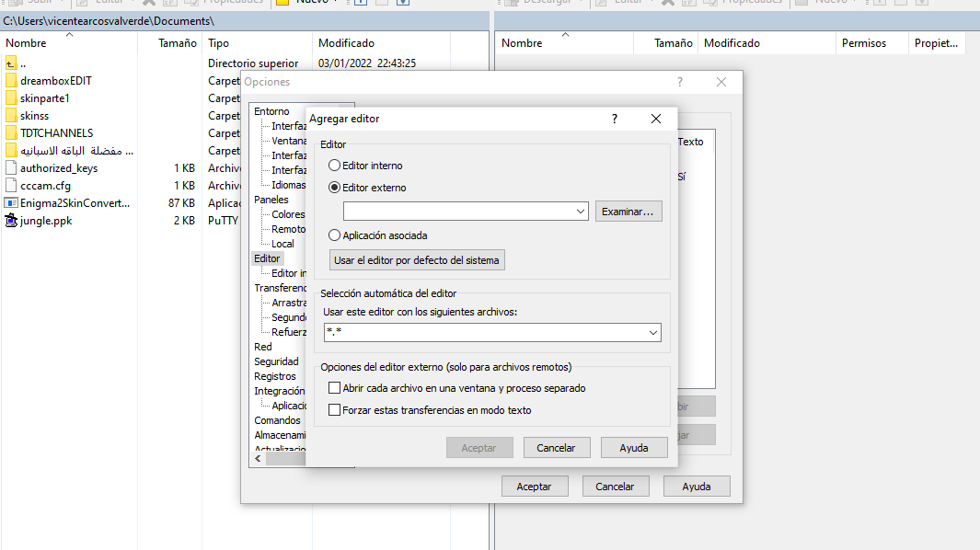Enable opening each file in a separate window
Image resolution: width=980 pixels, height=550 pixels.
point(335,388)
